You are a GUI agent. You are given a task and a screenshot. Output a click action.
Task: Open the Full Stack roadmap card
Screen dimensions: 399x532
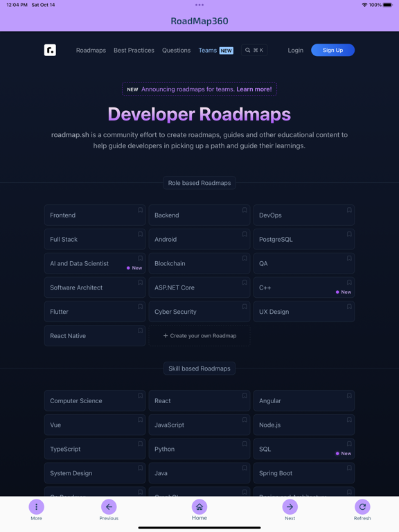(95, 239)
